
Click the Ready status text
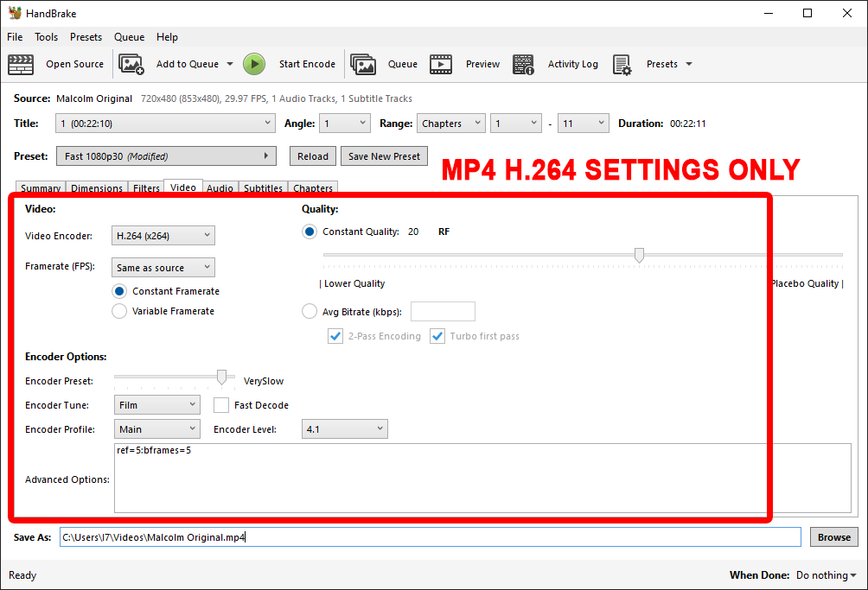click(x=22, y=575)
